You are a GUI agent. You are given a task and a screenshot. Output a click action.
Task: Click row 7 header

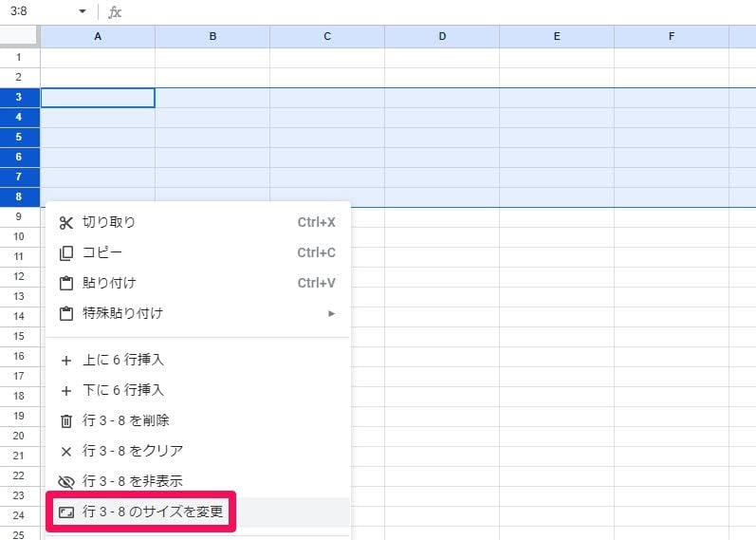point(19,177)
